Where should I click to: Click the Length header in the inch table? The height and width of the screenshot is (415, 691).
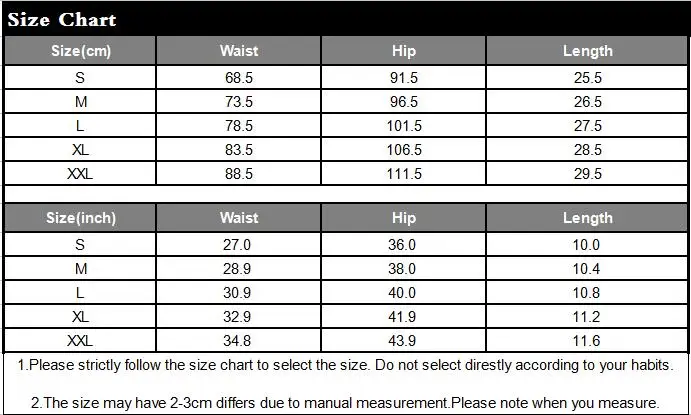[x=587, y=218]
